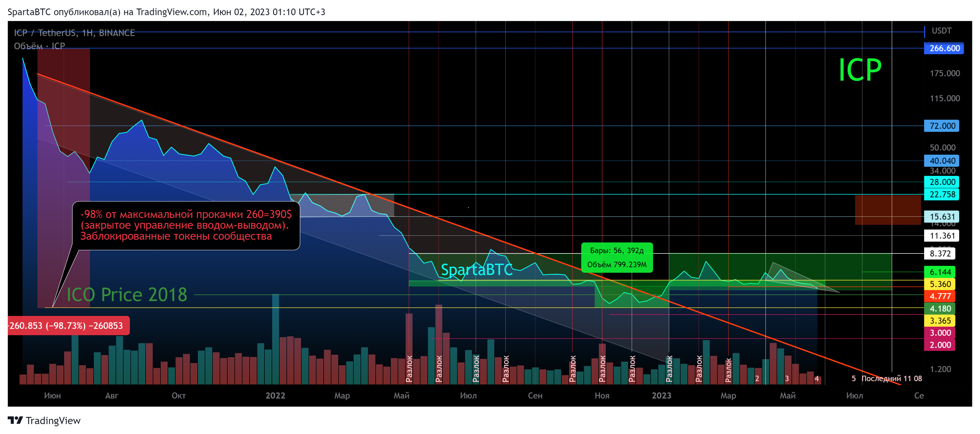Open the TradingView wordmark link

53,420
